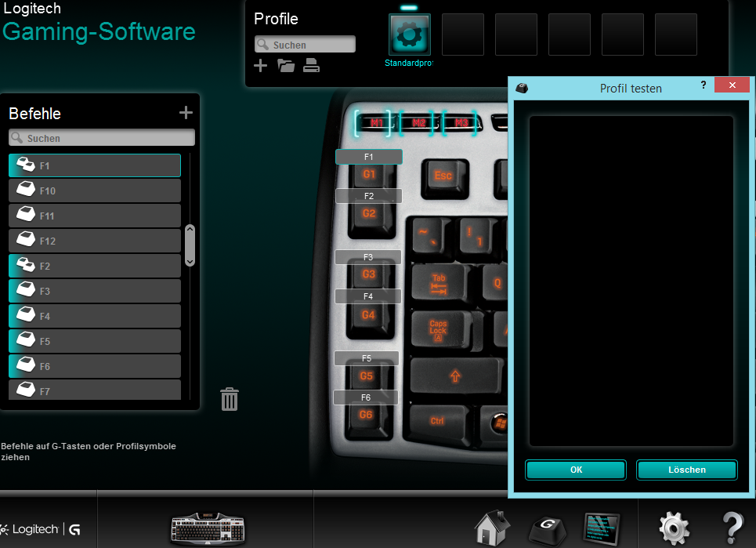The height and width of the screenshot is (548, 756).
Task: Select F3 command in Befehle list
Action: pos(95,291)
